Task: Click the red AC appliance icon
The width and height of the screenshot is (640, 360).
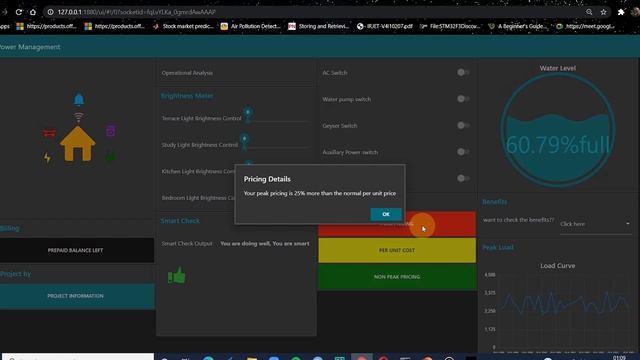Action: 49,133
